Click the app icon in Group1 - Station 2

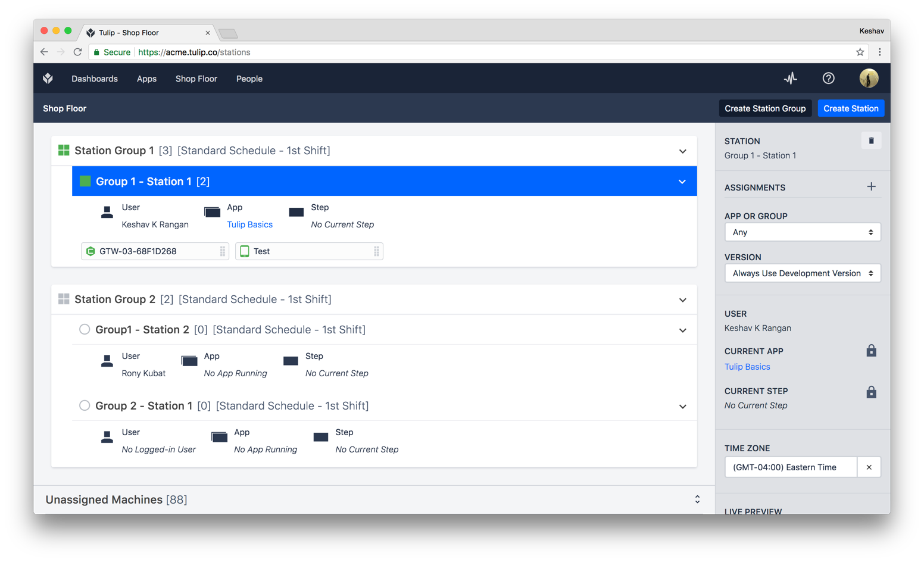[x=189, y=361]
